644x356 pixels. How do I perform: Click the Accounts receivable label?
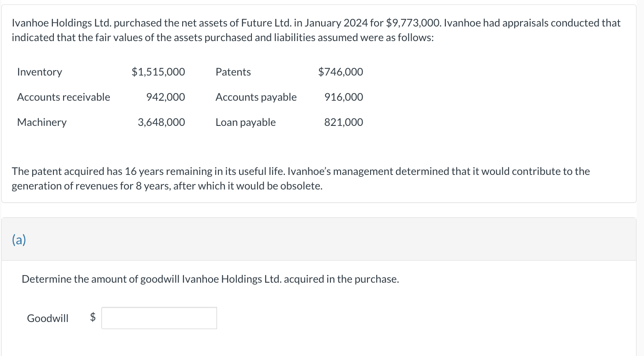(x=64, y=97)
